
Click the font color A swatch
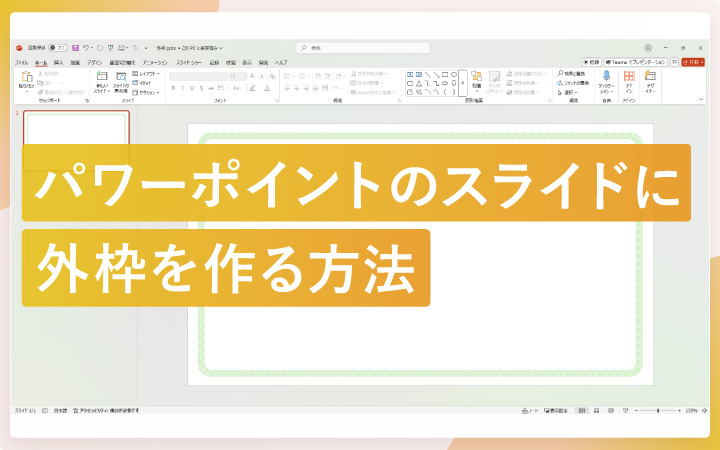pyautogui.click(x=267, y=88)
